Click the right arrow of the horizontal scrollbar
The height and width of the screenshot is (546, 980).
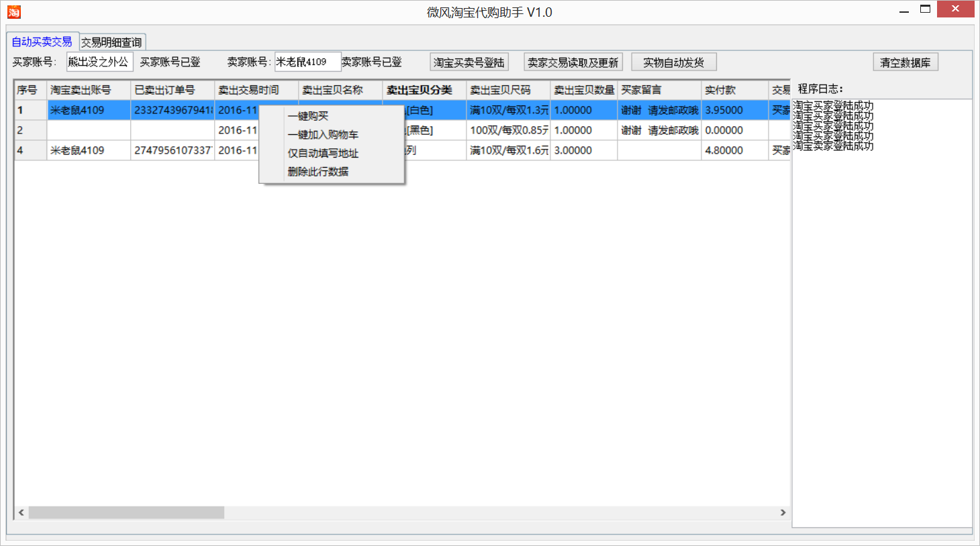pos(783,512)
